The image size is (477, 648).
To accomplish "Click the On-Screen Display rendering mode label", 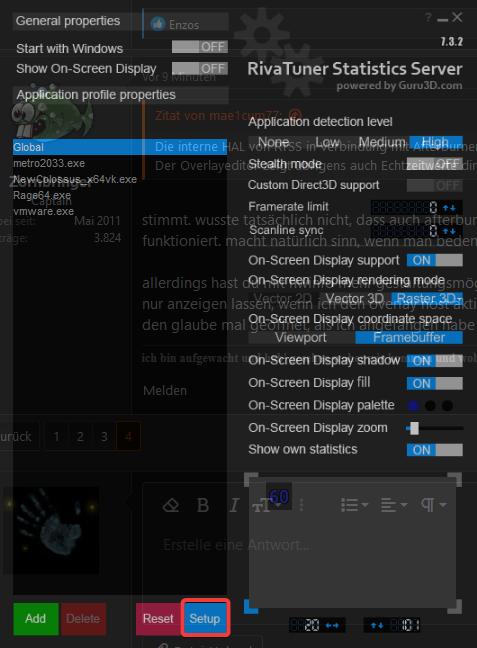I will pyautogui.click(x=346, y=280).
